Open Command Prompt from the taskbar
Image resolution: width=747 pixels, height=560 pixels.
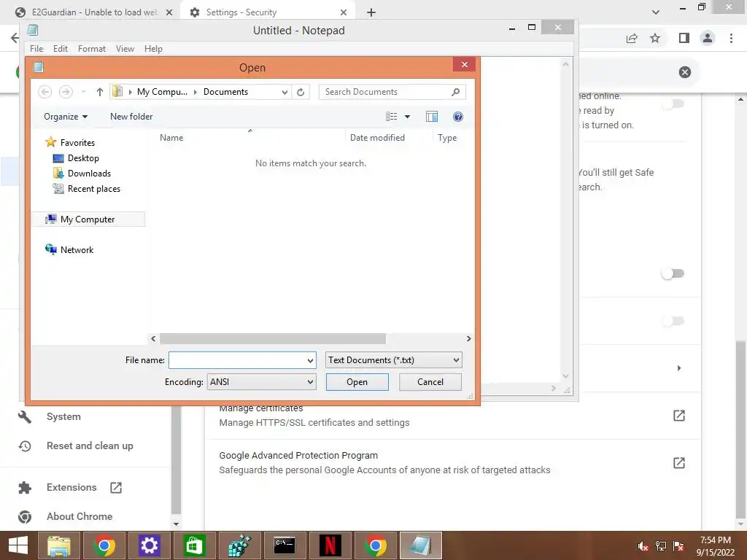point(285,545)
